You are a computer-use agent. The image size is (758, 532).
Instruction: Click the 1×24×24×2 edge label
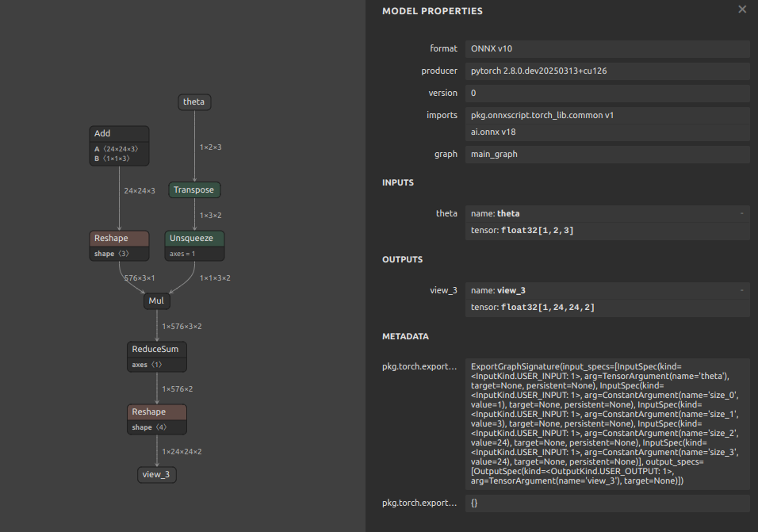tap(182, 451)
